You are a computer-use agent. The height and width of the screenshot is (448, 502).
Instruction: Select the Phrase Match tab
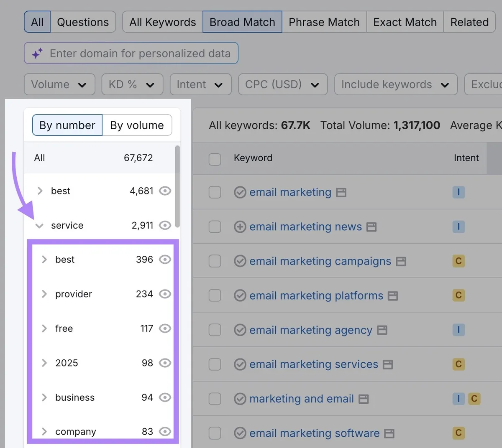tap(324, 22)
